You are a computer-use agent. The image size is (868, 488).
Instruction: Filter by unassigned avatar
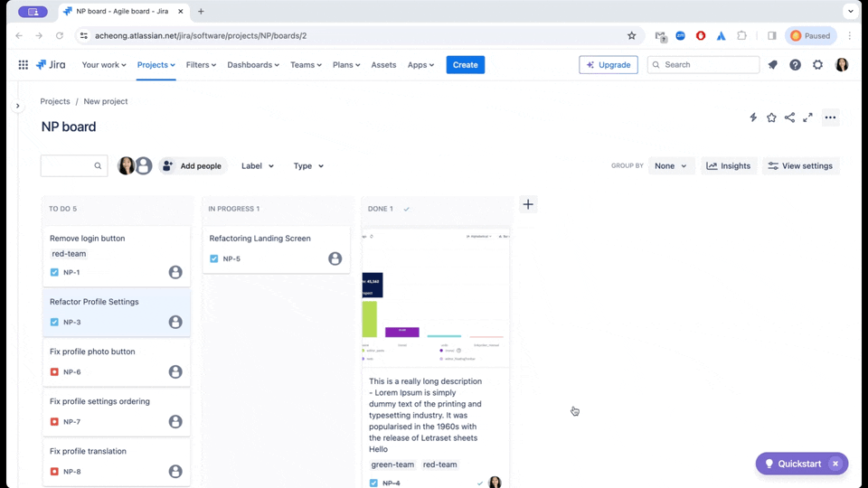(x=144, y=165)
